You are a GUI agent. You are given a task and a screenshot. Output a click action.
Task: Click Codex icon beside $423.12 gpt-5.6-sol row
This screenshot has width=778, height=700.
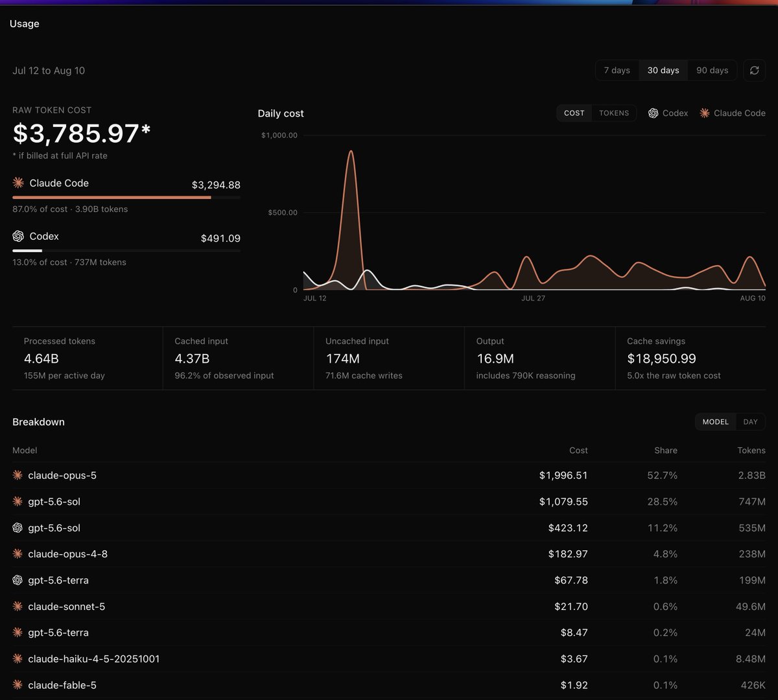[x=18, y=528]
